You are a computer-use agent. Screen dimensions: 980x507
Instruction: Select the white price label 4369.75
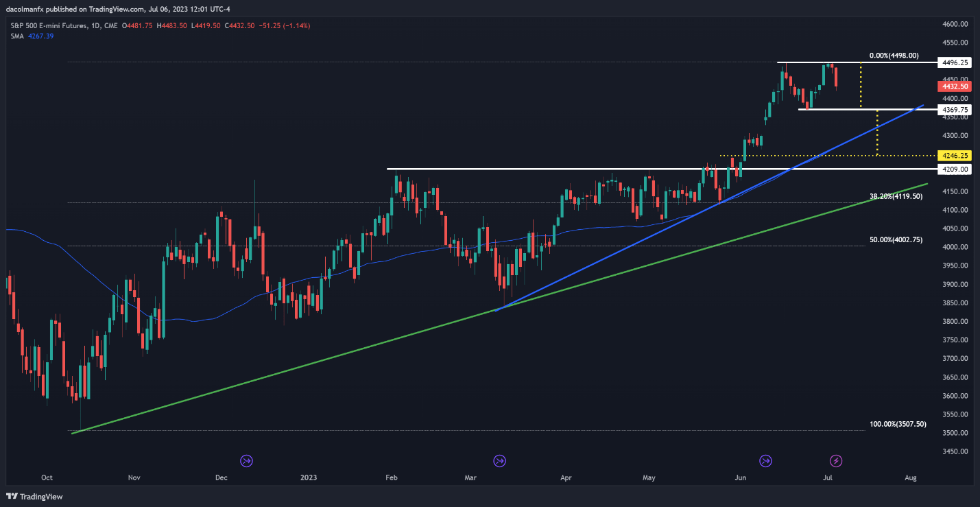(954, 109)
